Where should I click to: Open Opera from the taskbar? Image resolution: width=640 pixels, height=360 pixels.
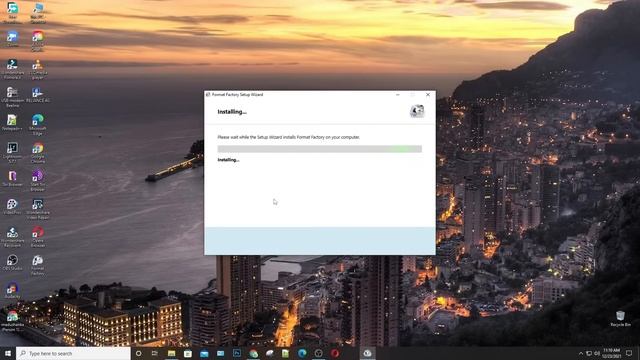(x=335, y=353)
